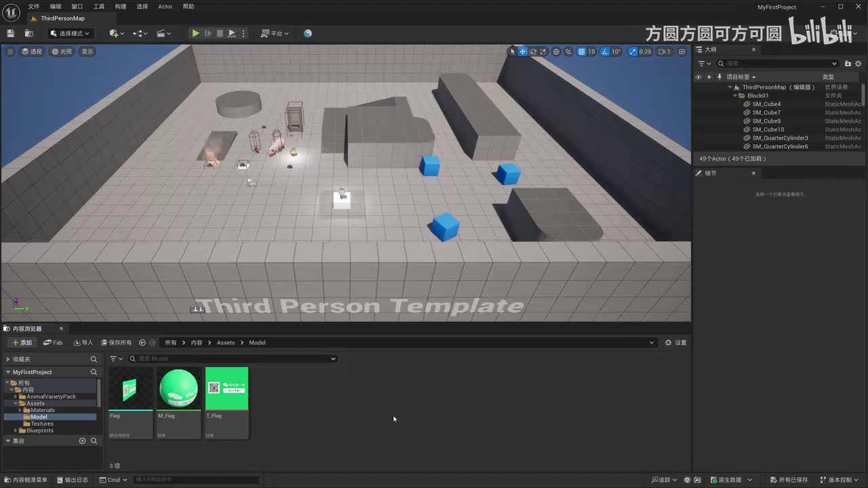
Task: Save the current level with the floppy icon
Action: coord(10,33)
